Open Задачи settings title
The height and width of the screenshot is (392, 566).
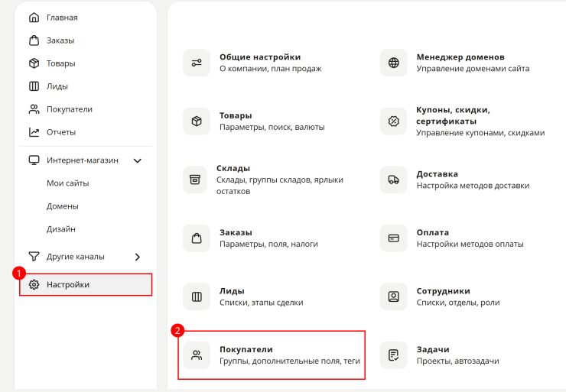[x=433, y=349]
